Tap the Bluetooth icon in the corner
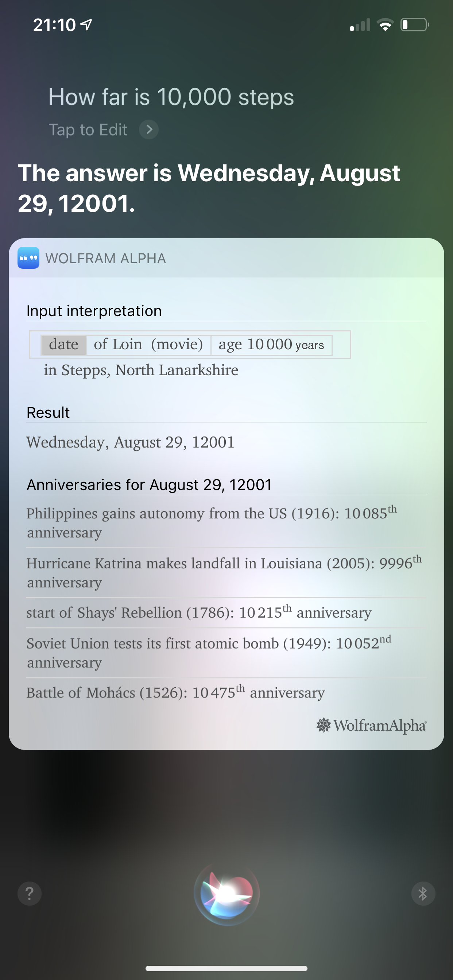 tap(423, 893)
